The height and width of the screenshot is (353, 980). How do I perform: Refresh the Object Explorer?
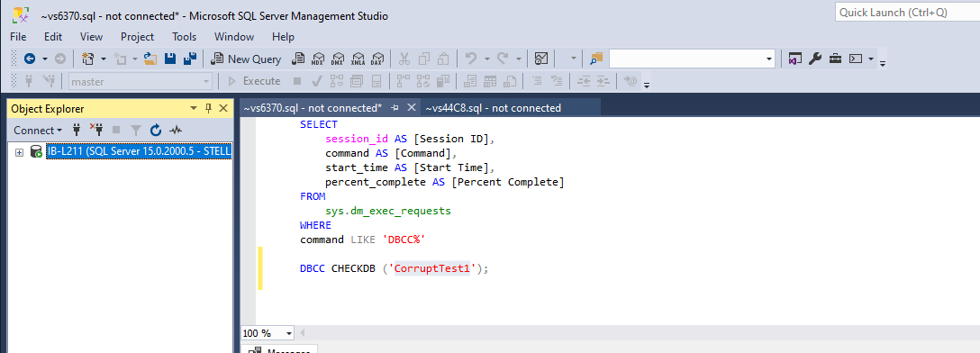[x=156, y=130]
